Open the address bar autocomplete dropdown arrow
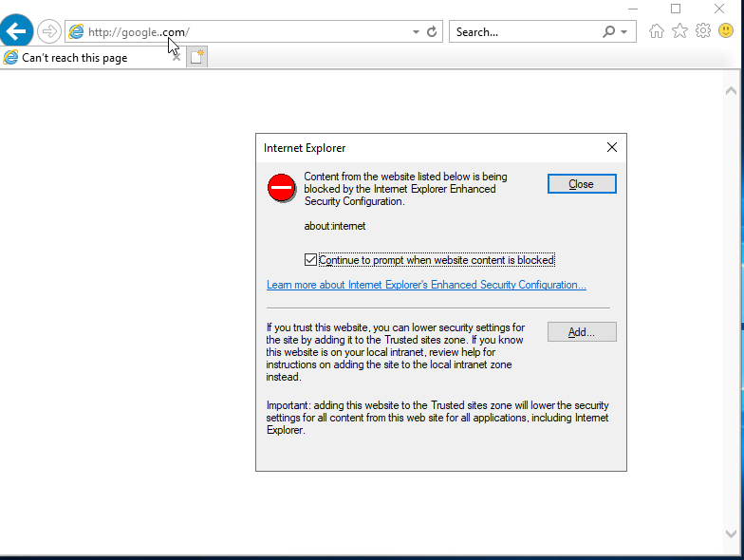The height and width of the screenshot is (560, 744). [x=416, y=32]
